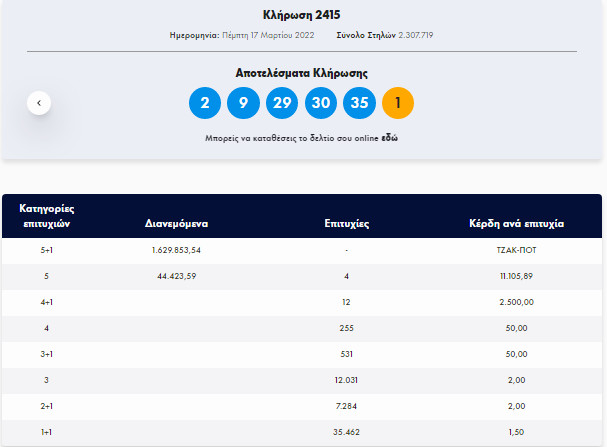Click the 'Επιτυχίες' column header
This screenshot has height=447, width=607.
344,224
